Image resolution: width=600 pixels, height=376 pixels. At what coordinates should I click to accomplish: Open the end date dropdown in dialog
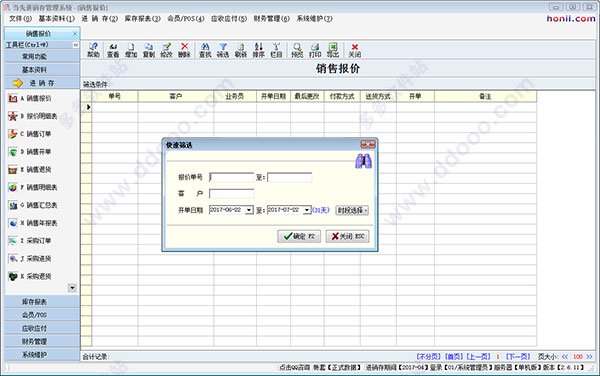click(x=307, y=210)
